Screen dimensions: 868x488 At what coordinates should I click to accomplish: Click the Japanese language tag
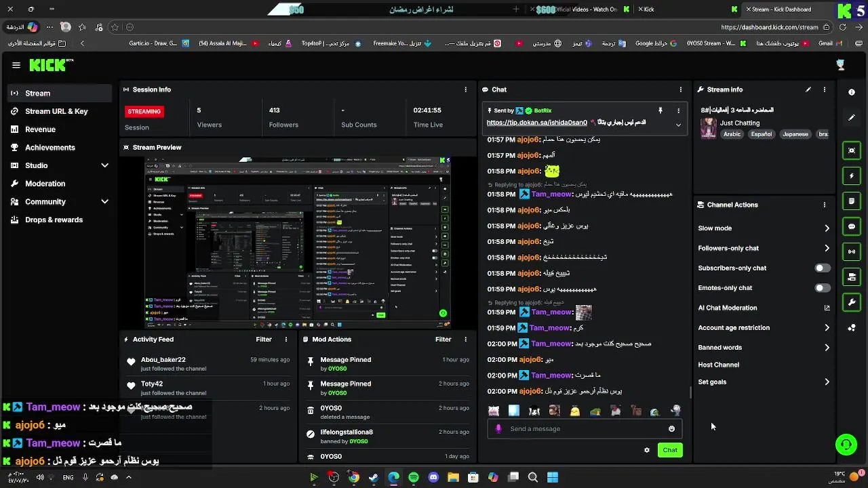click(795, 134)
